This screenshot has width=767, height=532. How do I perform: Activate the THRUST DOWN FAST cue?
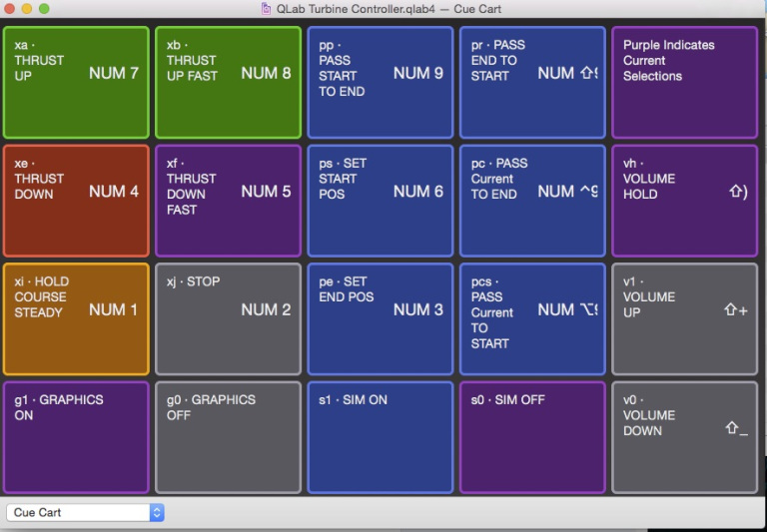pos(228,201)
